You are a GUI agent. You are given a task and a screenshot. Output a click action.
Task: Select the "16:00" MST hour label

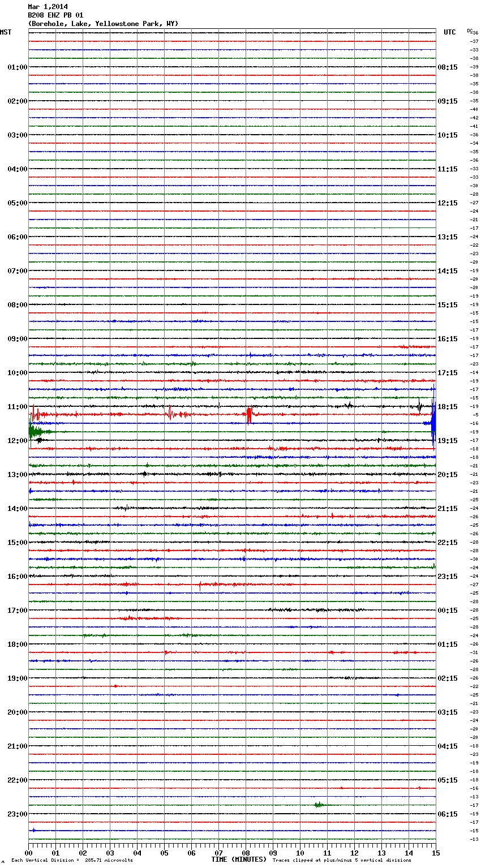[x=18, y=577]
